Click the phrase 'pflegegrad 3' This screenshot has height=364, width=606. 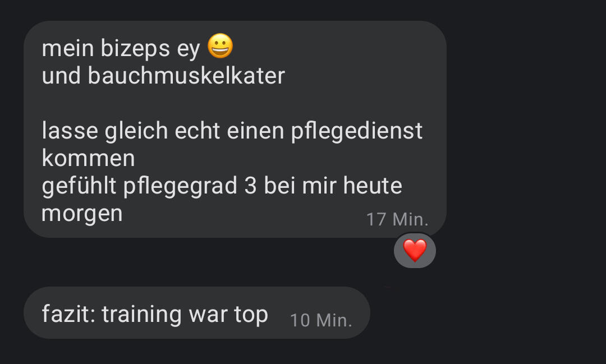(190, 186)
